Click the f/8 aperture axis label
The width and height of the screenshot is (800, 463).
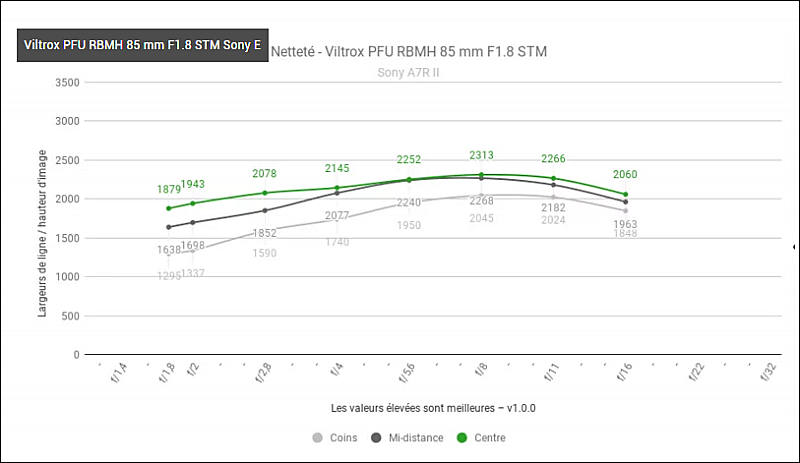[480, 370]
